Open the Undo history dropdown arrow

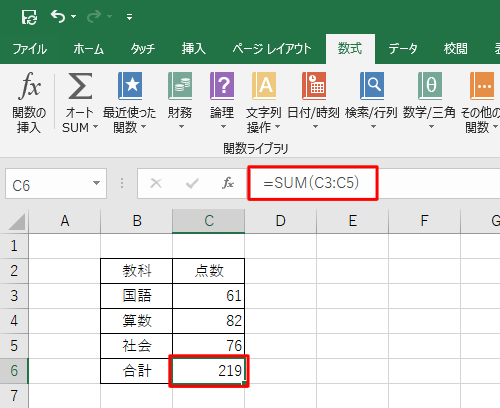(74, 16)
